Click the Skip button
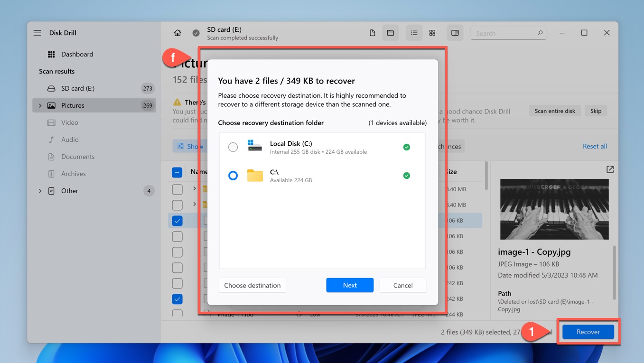This screenshot has height=363, width=644. tap(596, 111)
